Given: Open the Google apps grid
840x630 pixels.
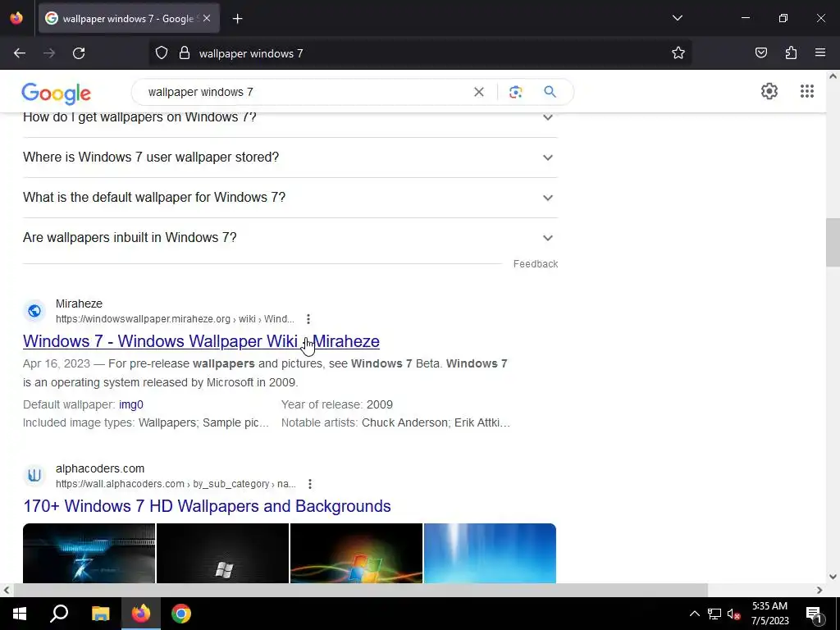Looking at the screenshot, I should pyautogui.click(x=807, y=91).
